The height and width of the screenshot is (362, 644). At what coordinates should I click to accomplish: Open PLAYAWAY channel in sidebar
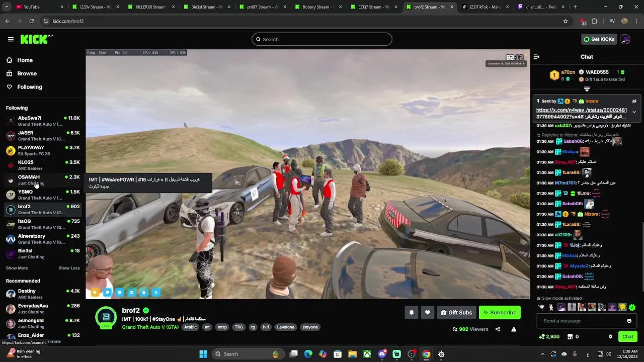tap(43, 151)
